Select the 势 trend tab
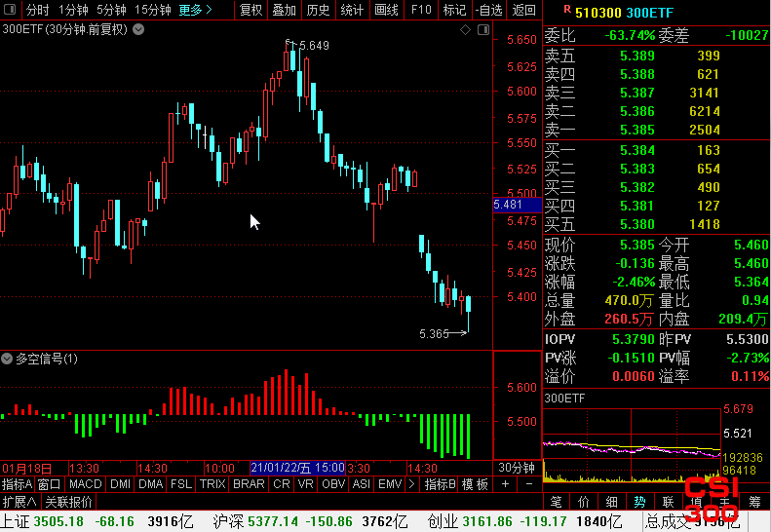This screenshot has width=771, height=532. click(639, 502)
